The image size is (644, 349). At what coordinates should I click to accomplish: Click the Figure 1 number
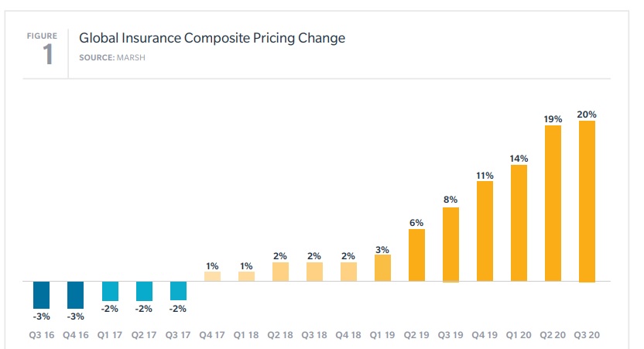48,56
